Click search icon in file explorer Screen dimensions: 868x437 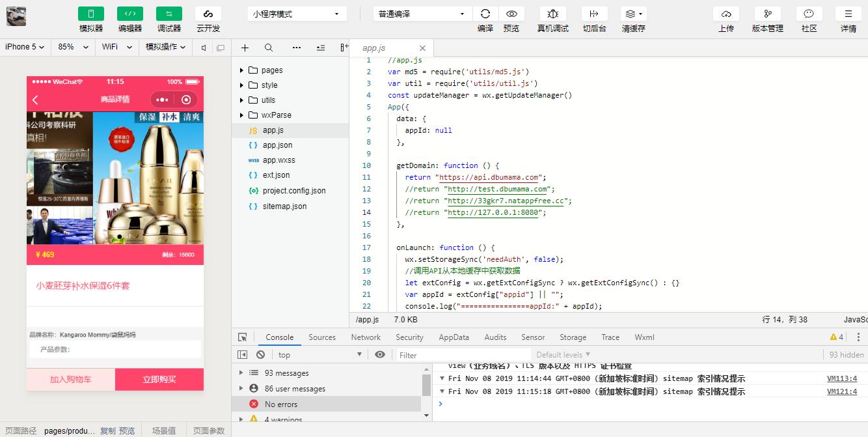coord(268,48)
